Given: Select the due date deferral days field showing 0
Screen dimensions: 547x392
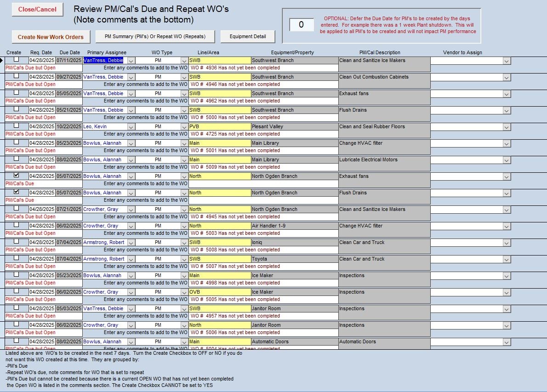Looking at the screenshot, I should point(301,25).
